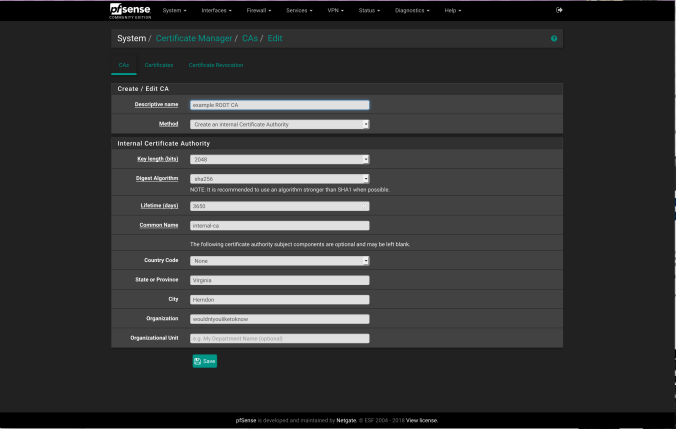
Task: Click the Descriptive name input field
Action: point(280,104)
